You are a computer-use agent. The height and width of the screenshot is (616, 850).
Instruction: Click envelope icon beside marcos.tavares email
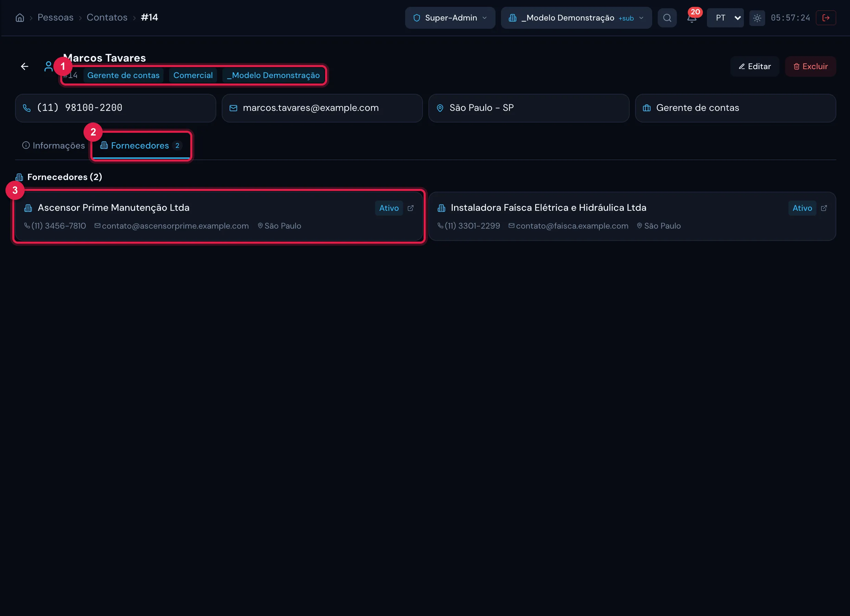click(x=233, y=108)
